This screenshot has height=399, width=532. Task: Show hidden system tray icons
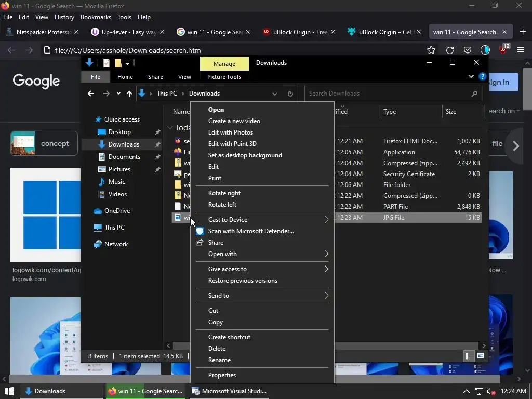tap(467, 391)
